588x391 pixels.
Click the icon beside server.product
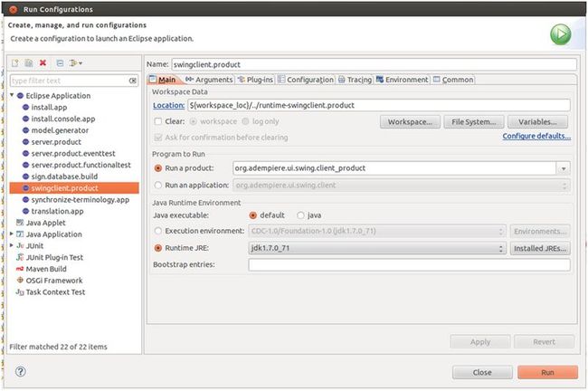pos(25,142)
